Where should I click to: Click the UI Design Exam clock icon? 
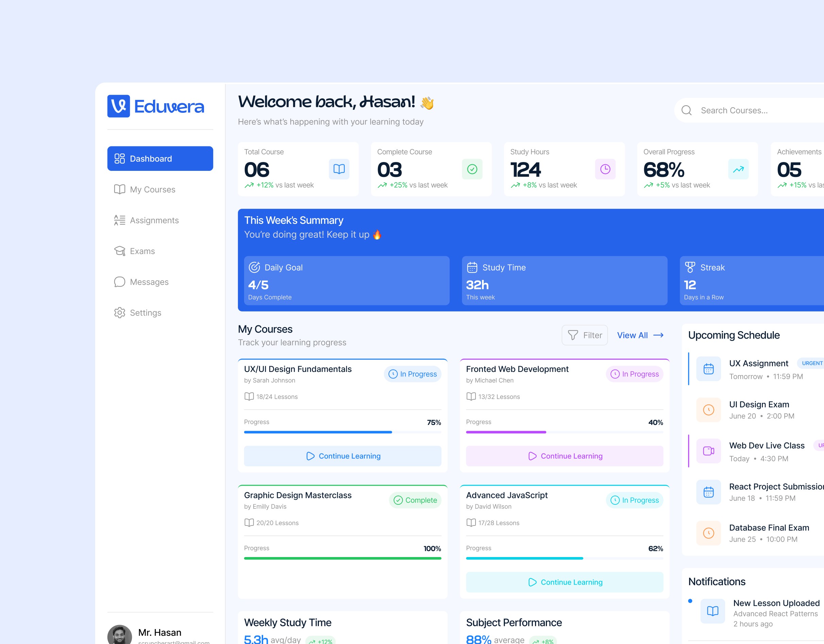point(708,410)
